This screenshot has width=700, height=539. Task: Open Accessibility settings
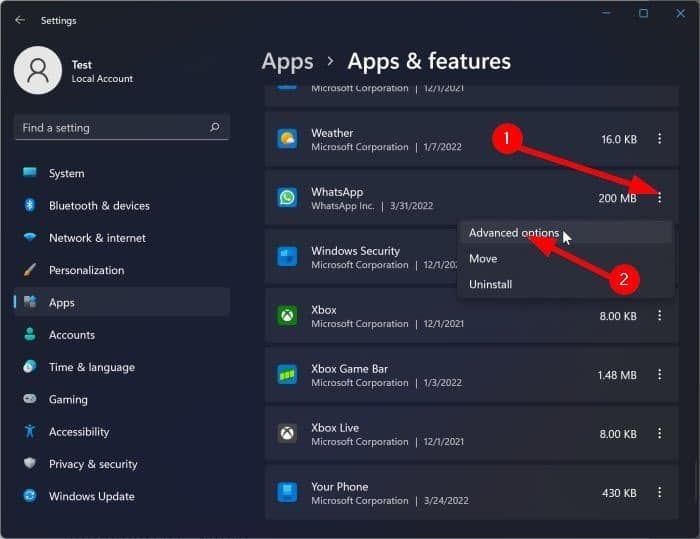tap(79, 432)
